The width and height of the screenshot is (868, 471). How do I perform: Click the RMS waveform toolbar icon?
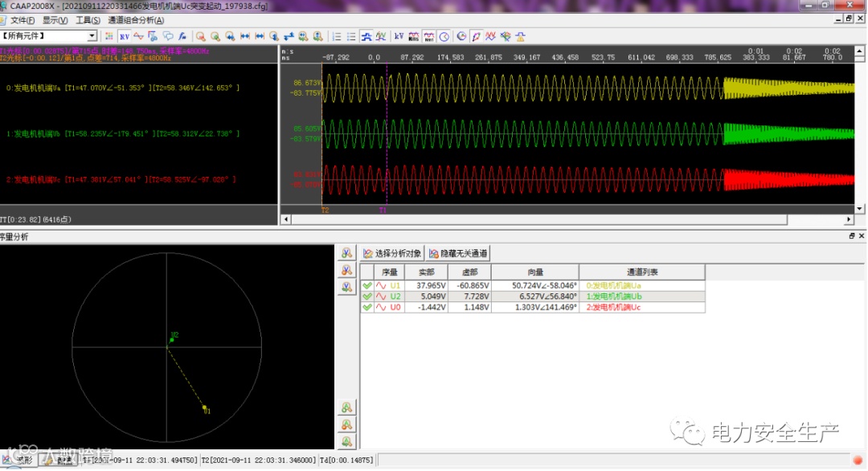(414, 36)
